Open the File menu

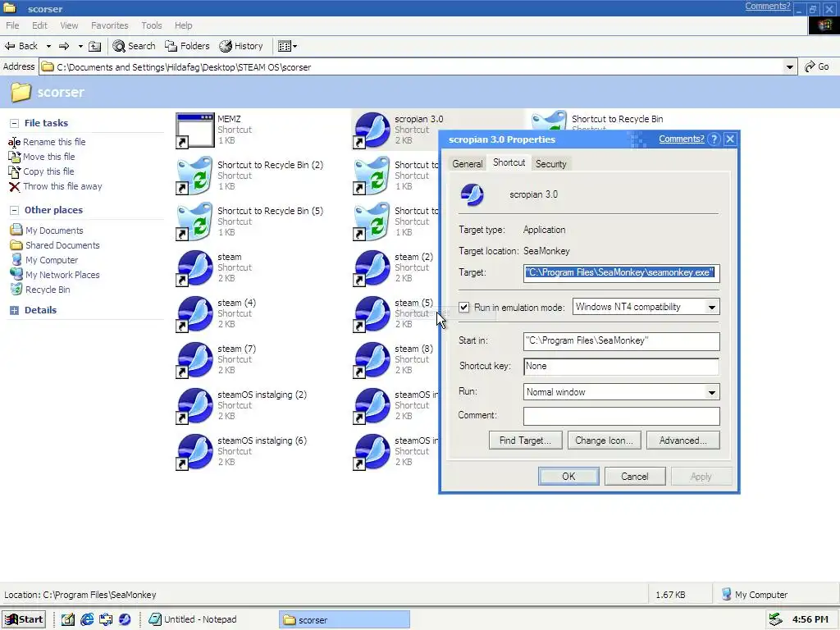(x=12, y=25)
